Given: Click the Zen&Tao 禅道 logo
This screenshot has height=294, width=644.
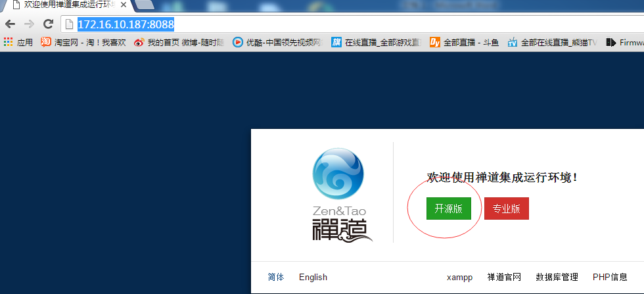Looking at the screenshot, I should [x=339, y=195].
